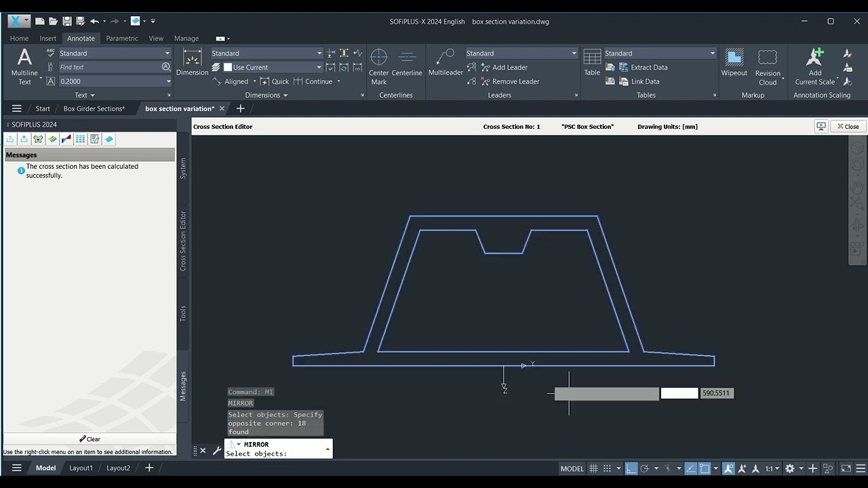
Task: Click the Find text input field
Action: tap(109, 67)
